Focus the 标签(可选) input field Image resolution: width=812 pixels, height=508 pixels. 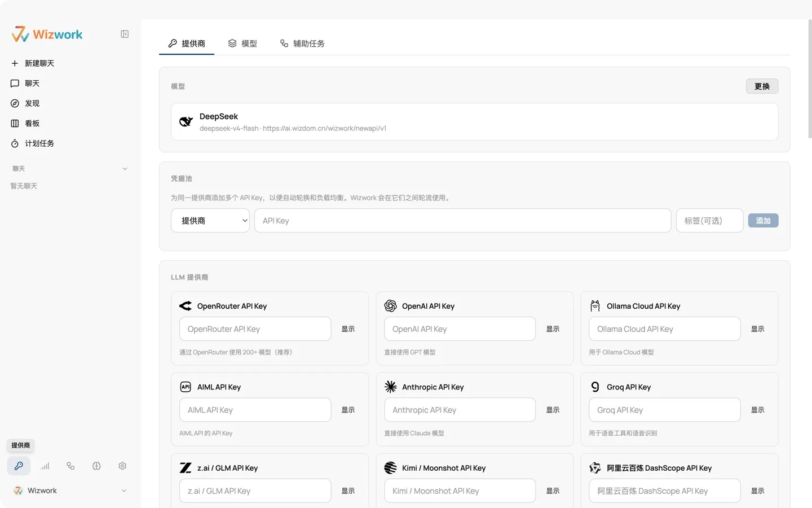pyautogui.click(x=709, y=221)
